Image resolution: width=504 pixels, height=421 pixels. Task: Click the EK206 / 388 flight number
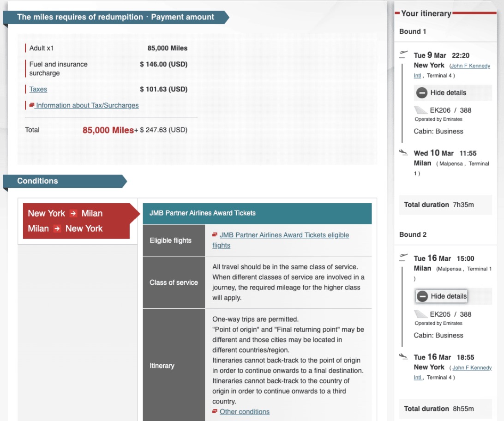click(450, 110)
